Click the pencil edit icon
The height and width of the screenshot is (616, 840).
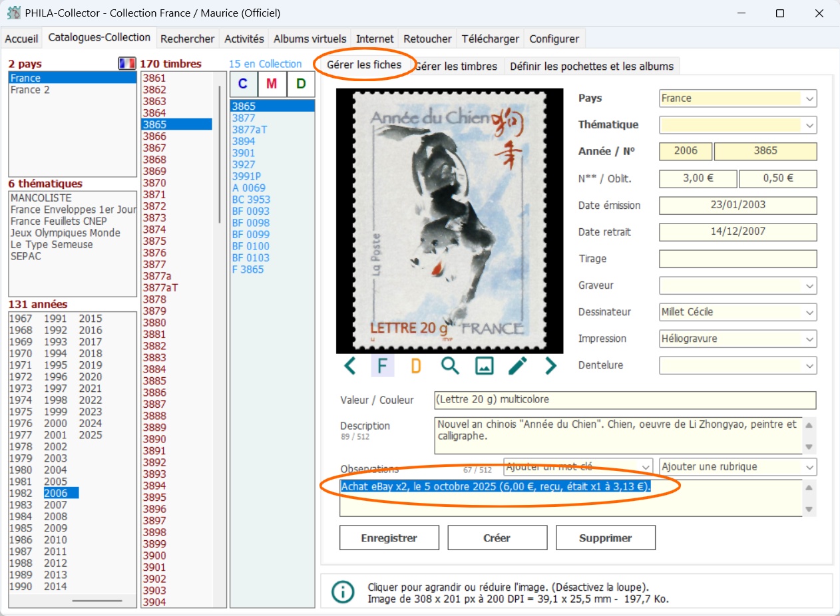(517, 365)
